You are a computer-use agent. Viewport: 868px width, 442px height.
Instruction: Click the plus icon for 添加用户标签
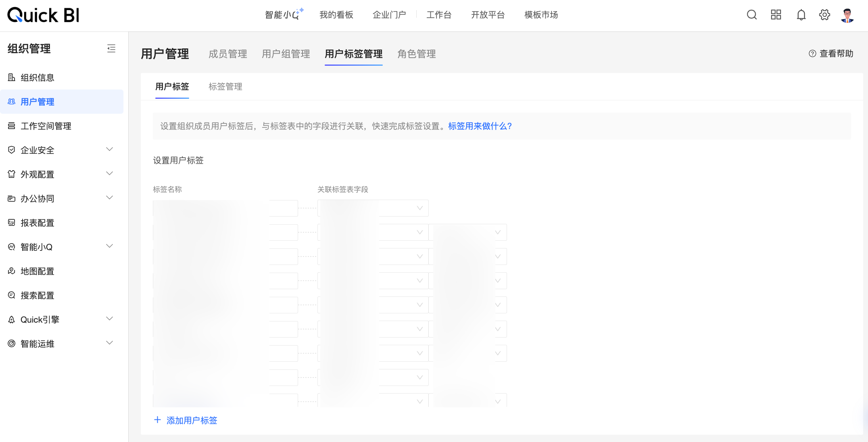pos(157,420)
